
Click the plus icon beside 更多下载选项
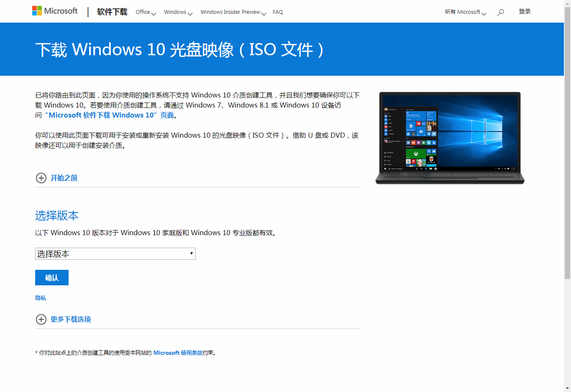click(41, 320)
